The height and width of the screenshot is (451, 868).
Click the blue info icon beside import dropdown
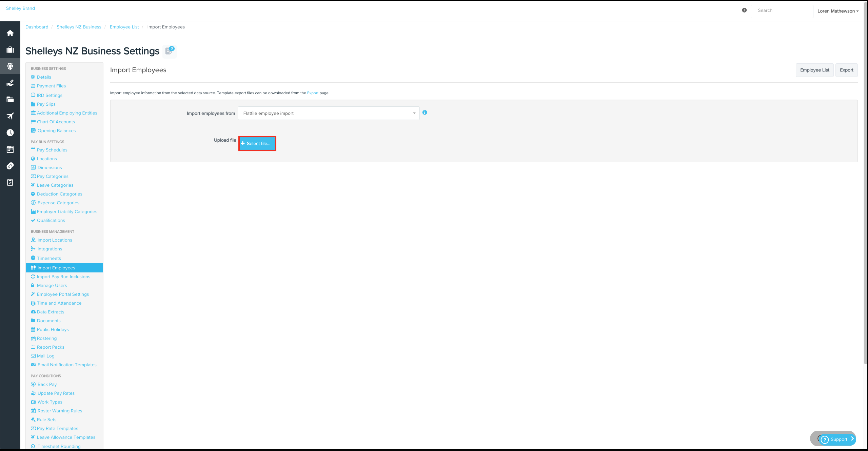point(425,112)
